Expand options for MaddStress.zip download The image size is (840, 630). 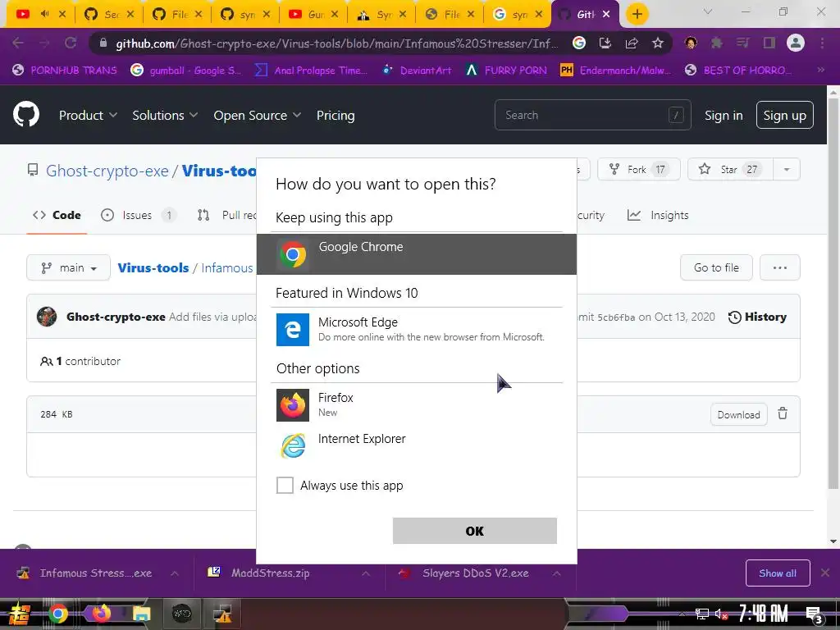[x=365, y=573]
